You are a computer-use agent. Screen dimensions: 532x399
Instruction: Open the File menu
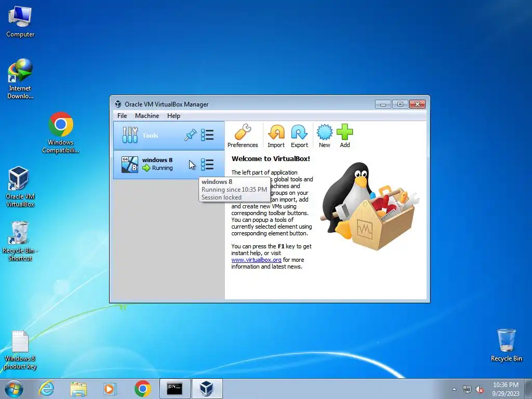[x=122, y=116]
